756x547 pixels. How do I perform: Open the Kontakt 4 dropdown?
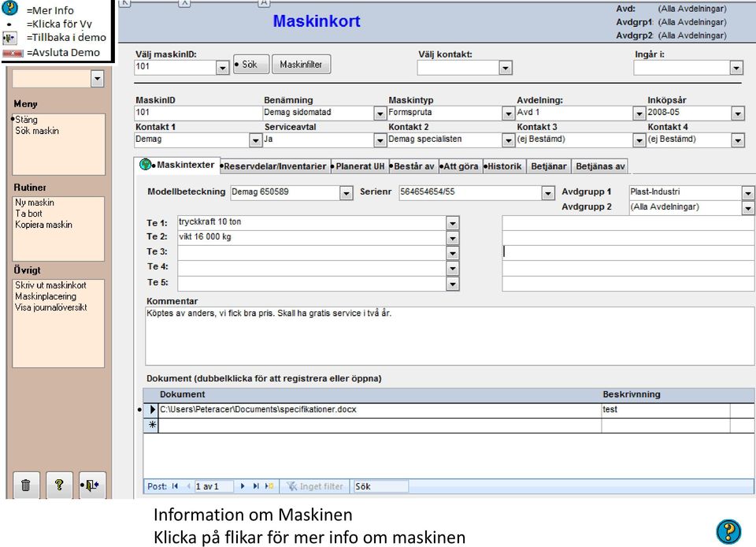click(x=738, y=140)
